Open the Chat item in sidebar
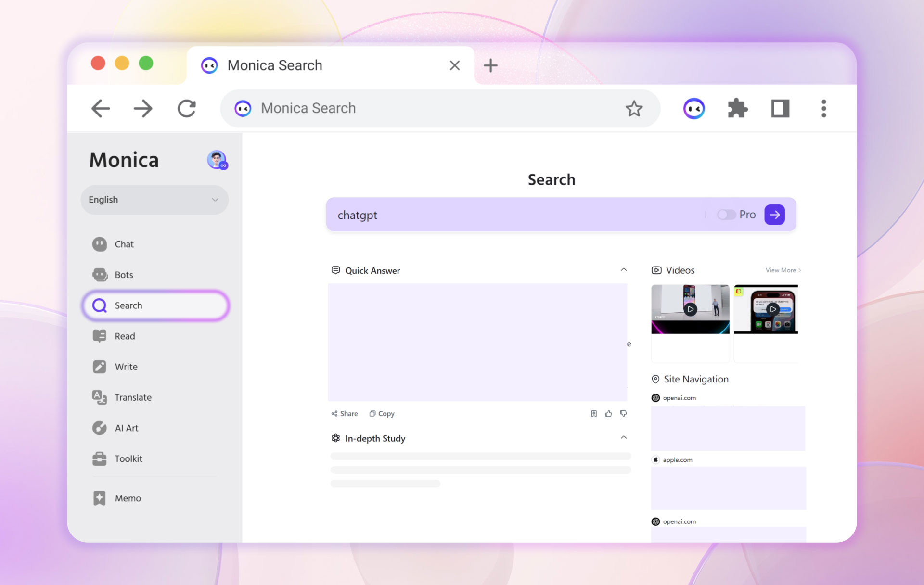Image resolution: width=924 pixels, height=585 pixels. 124,244
